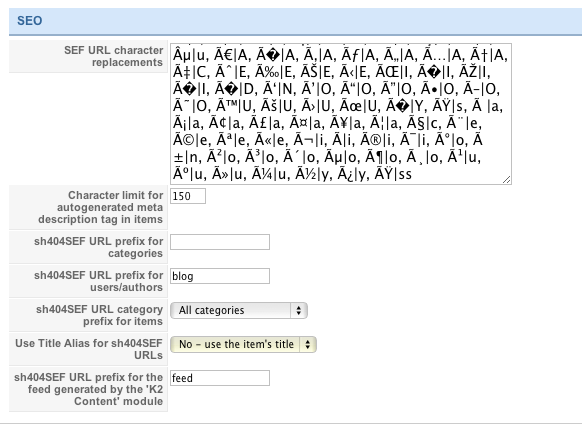Click the All categories dropdown arrow stepper

pos(299,310)
